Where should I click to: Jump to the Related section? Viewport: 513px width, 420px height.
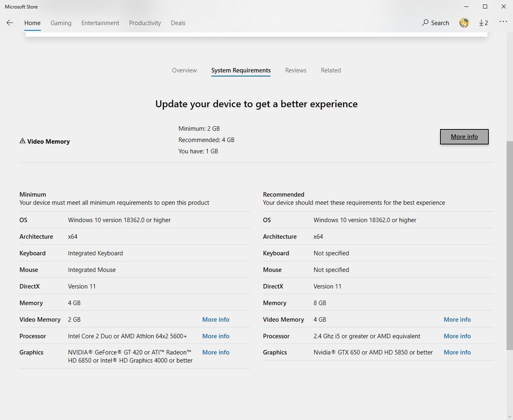coord(331,70)
